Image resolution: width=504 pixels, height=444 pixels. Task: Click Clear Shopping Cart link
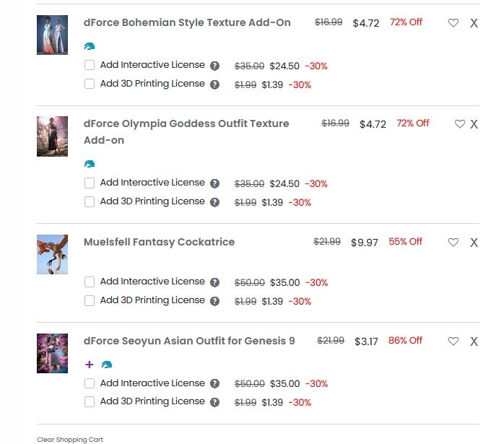pos(70,439)
